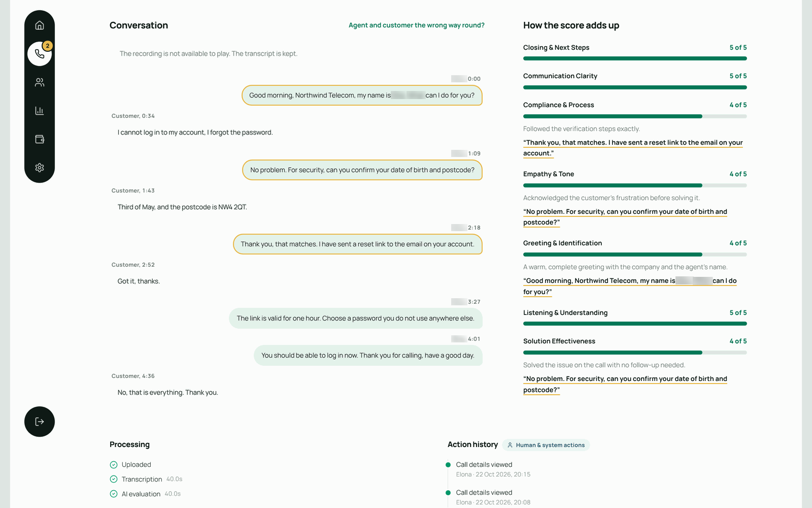Screen dimensions: 812x508
Task: Click customer line 'I cannot log in to my account'
Action: pyautogui.click(x=195, y=133)
